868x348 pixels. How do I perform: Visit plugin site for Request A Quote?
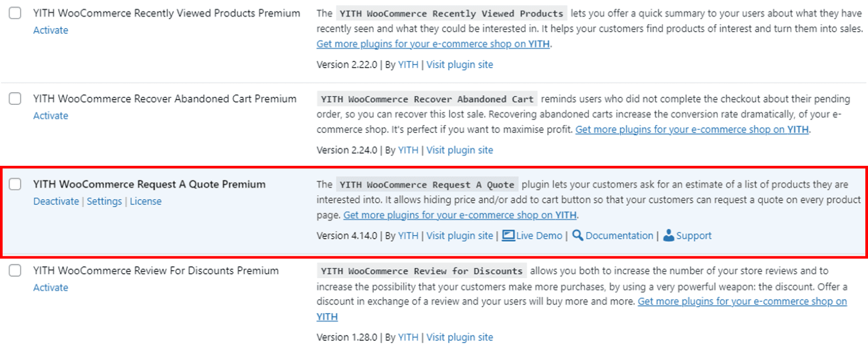(459, 235)
